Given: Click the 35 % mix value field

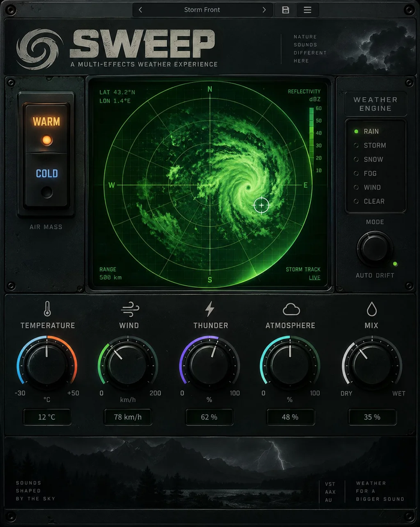Looking at the screenshot, I should [x=372, y=417].
